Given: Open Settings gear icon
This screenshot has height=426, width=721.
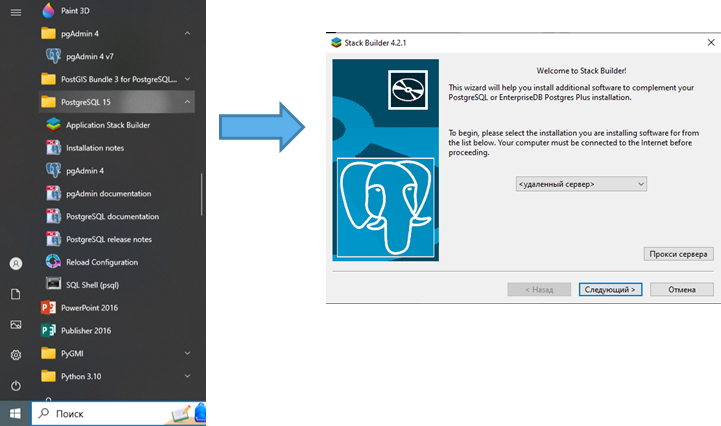Looking at the screenshot, I should (16, 355).
